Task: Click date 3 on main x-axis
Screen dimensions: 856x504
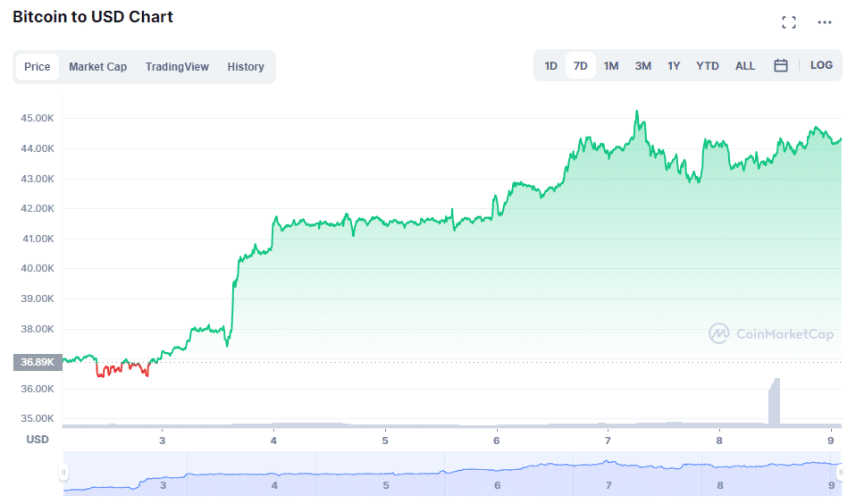Action: coord(162,441)
